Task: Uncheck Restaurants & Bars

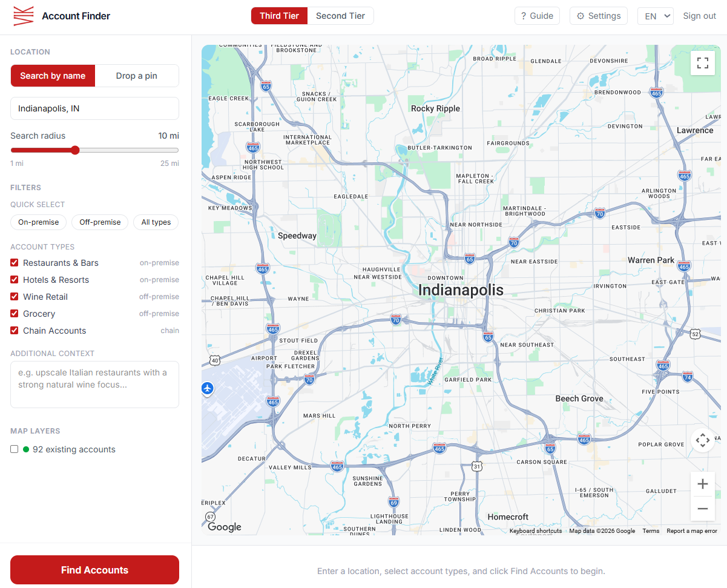Action: pos(15,263)
